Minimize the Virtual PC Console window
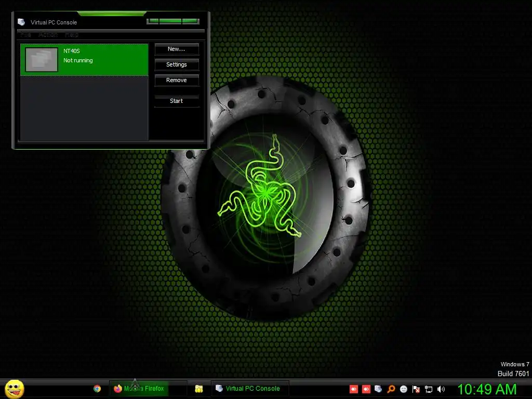Screen dimensions: 532x399 (153, 21)
